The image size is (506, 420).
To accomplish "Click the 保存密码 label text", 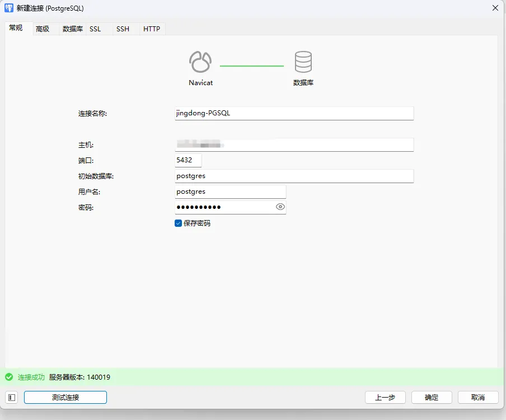I will point(197,223).
